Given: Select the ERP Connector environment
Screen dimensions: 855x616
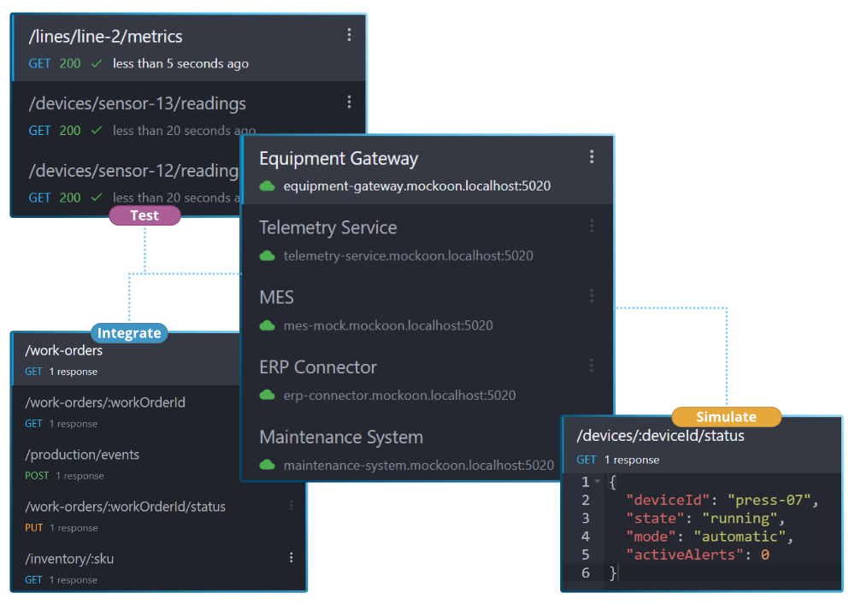Looking at the screenshot, I should [427, 380].
